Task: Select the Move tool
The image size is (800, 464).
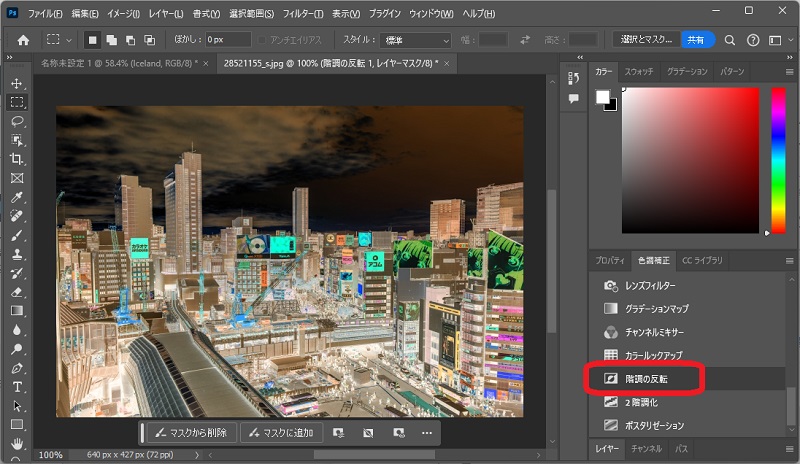Action: 17,83
